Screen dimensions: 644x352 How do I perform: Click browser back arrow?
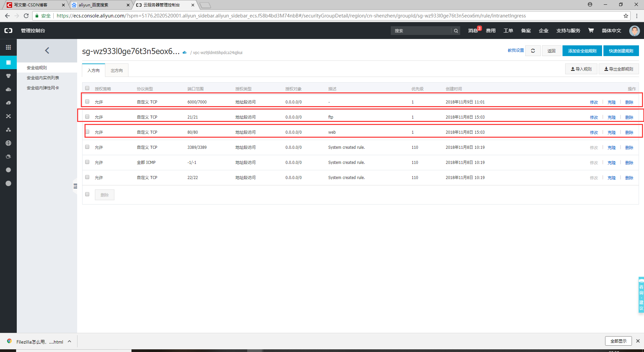[7, 16]
